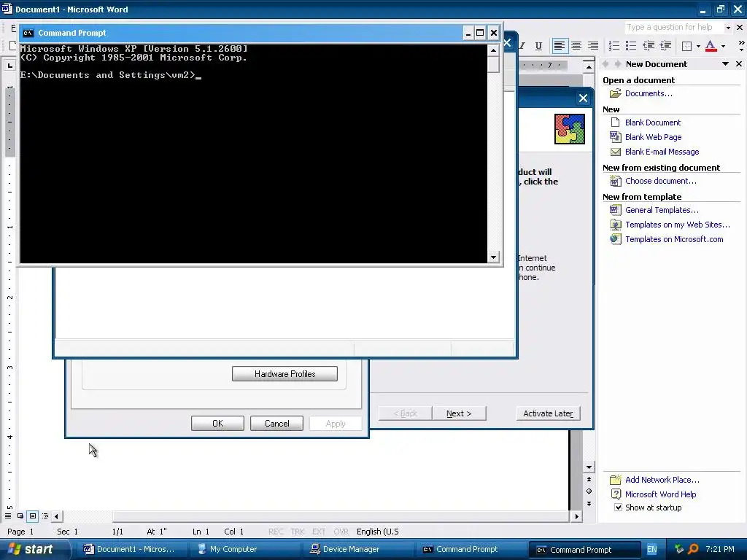Click the task pane forward arrow
This screenshot has width=747, height=560.
[x=617, y=64]
